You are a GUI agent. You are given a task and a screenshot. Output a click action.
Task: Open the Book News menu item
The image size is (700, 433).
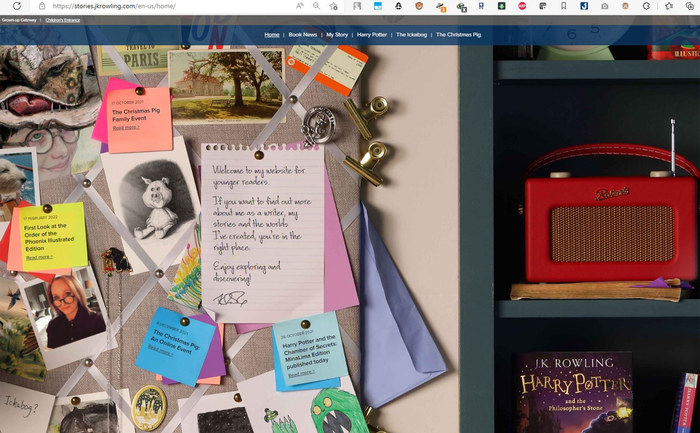click(x=303, y=34)
